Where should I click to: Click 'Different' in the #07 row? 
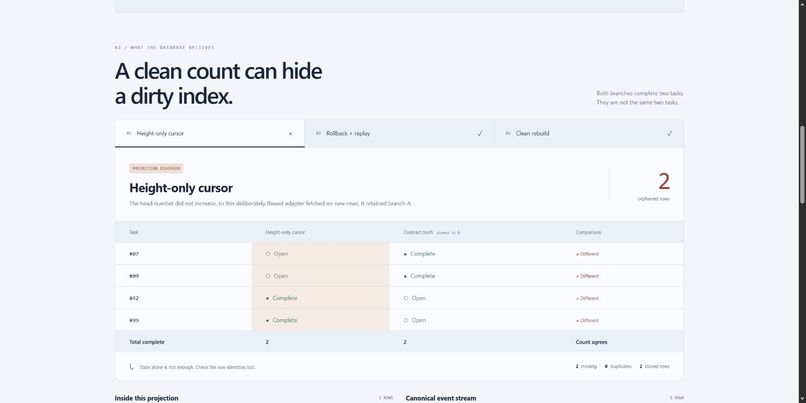click(x=588, y=254)
